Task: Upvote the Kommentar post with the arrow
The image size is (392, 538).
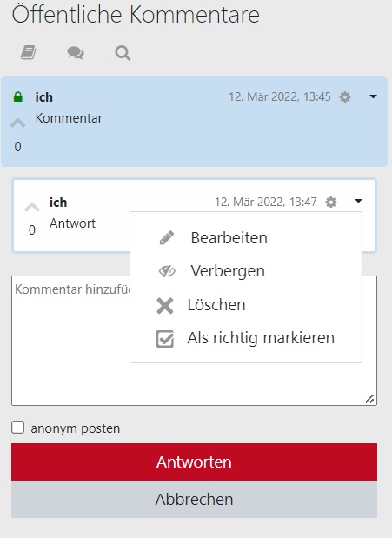Action: point(18,123)
